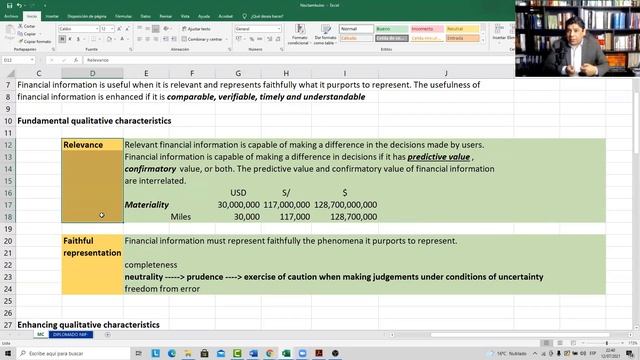
Task: Click the font color A icon
Action: click(122, 39)
